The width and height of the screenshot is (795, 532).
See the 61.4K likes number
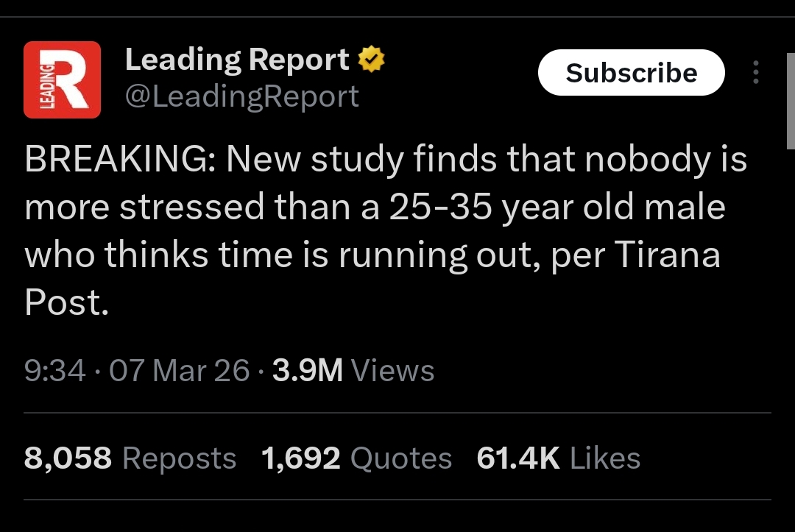click(518, 458)
